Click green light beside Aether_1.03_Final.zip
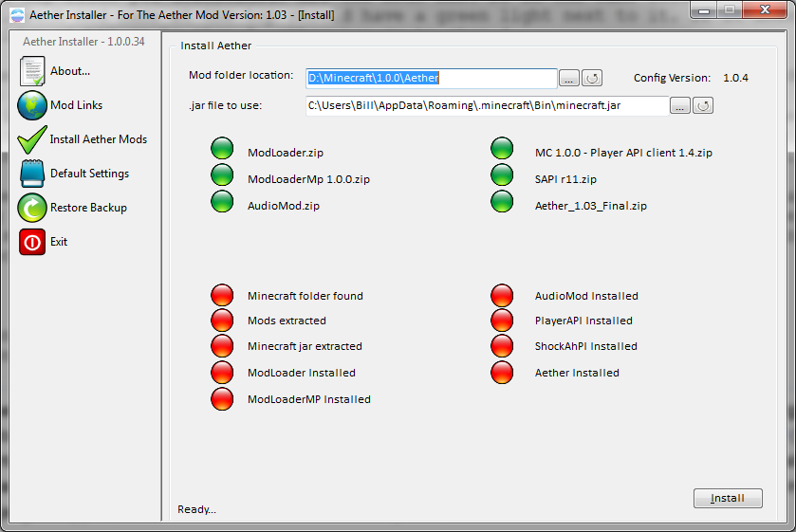 pyautogui.click(x=502, y=202)
